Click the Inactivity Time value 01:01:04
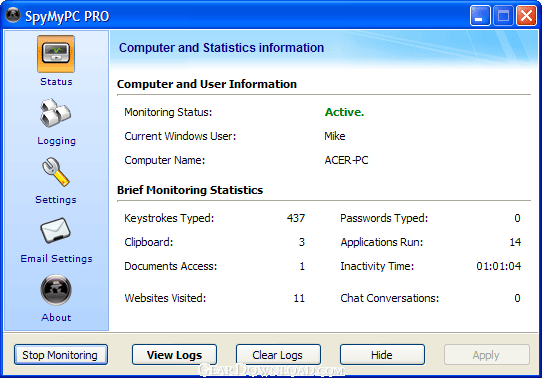This screenshot has height=378, width=542. coord(498,266)
